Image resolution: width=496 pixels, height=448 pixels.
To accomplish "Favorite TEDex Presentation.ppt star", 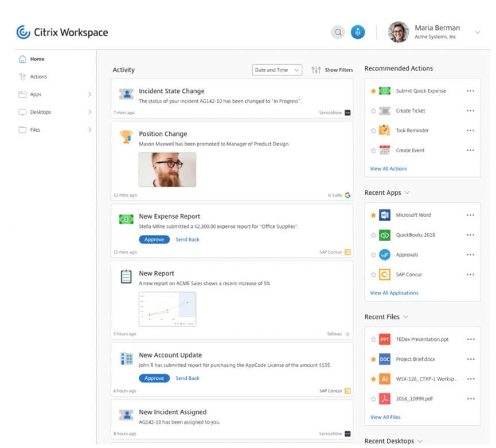I will 373,339.
